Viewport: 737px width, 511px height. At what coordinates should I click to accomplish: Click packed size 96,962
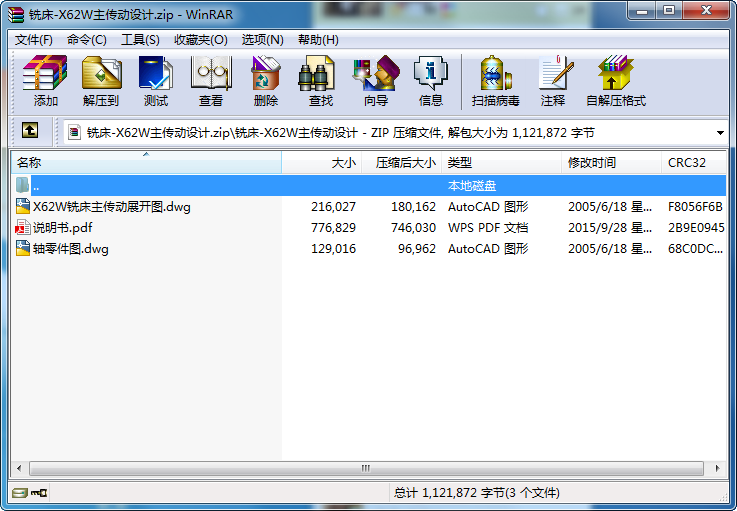(417, 248)
